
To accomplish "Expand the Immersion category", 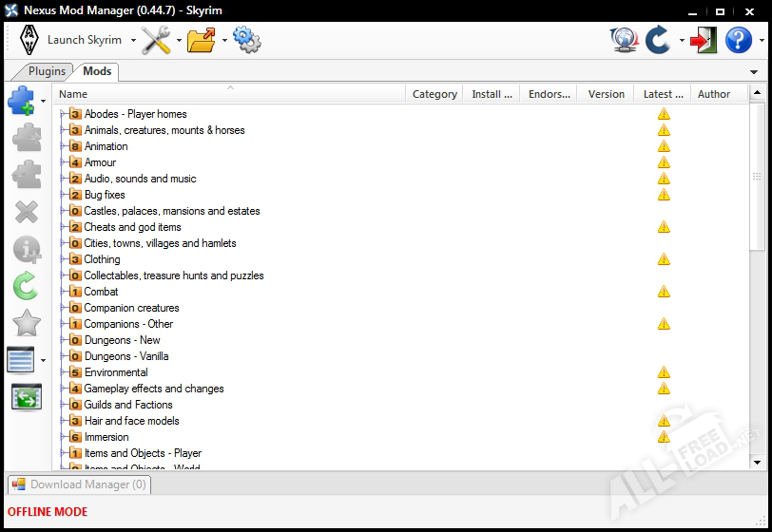I will pyautogui.click(x=63, y=437).
